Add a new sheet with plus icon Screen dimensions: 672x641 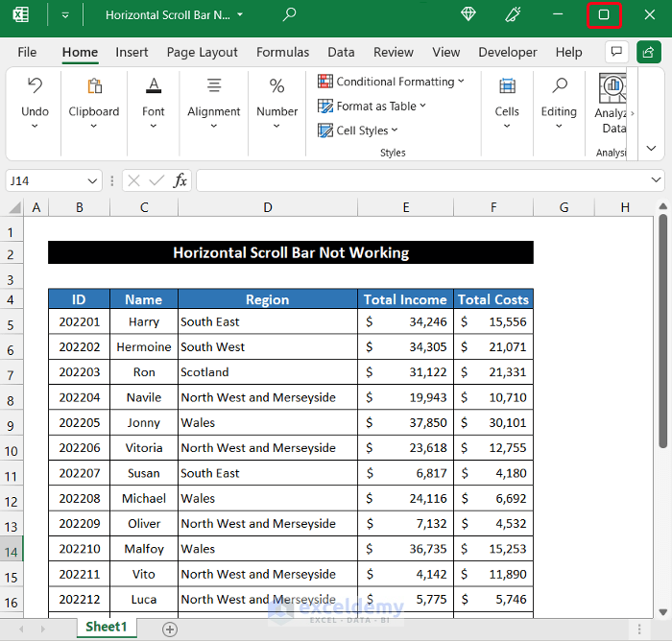pyautogui.click(x=170, y=629)
